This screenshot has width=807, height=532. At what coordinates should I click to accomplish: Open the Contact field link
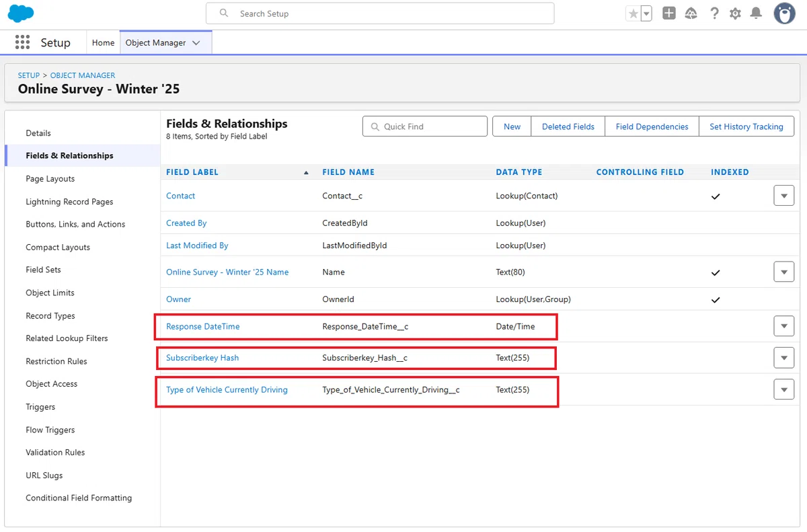pyautogui.click(x=181, y=196)
